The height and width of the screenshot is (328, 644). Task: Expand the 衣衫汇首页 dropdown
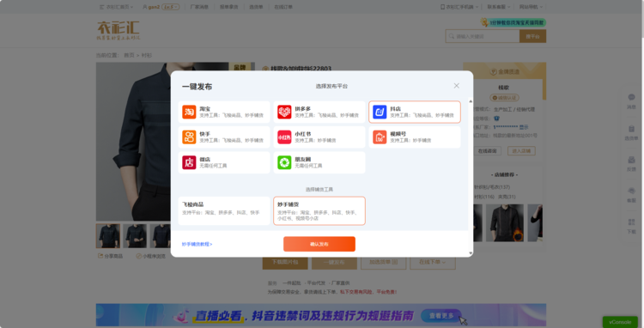coord(116,7)
